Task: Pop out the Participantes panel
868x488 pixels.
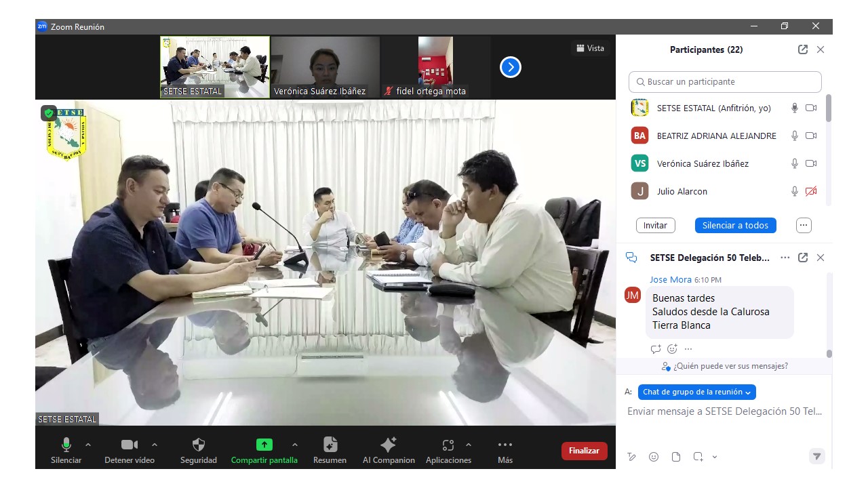Action: pyautogui.click(x=803, y=49)
